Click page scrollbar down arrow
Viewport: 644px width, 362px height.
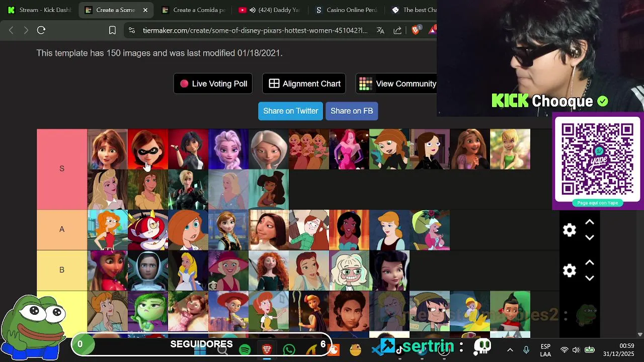coord(640,334)
